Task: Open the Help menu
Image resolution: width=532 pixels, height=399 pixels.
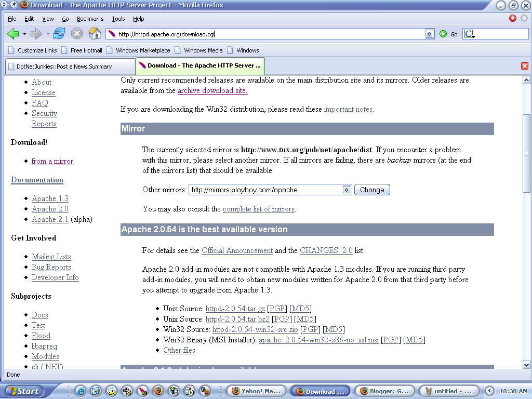Action: (x=138, y=19)
